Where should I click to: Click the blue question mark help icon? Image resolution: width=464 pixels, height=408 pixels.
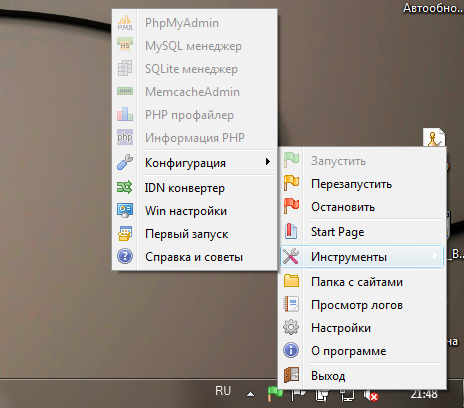coord(125,257)
